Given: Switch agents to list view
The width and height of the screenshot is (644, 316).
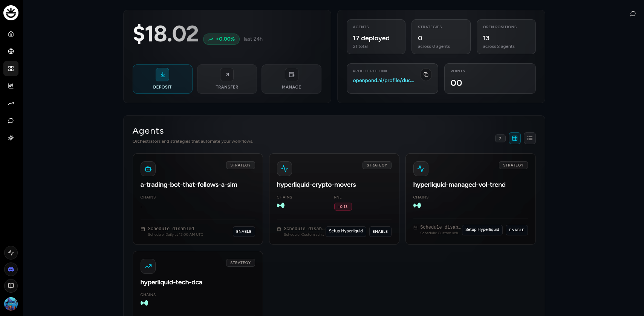Looking at the screenshot, I should (x=529, y=138).
